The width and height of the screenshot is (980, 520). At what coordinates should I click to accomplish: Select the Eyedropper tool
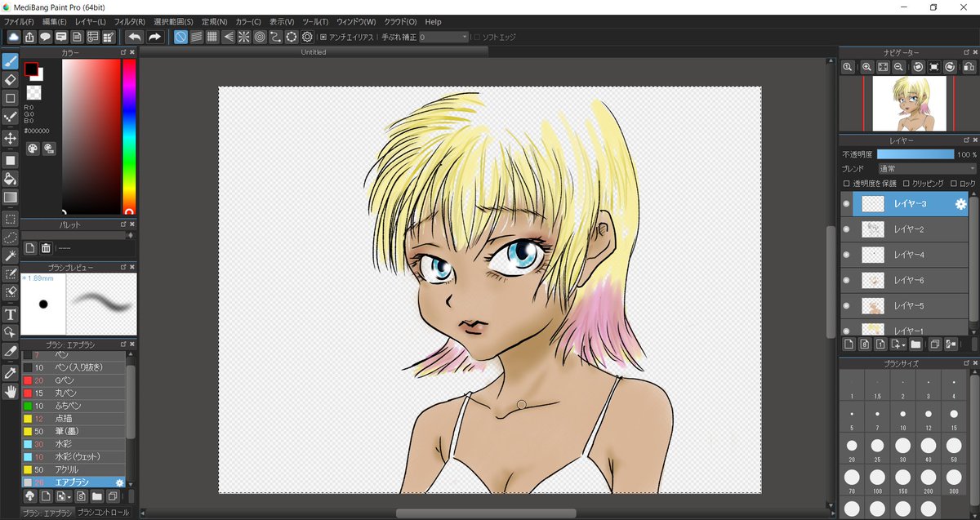(11, 372)
